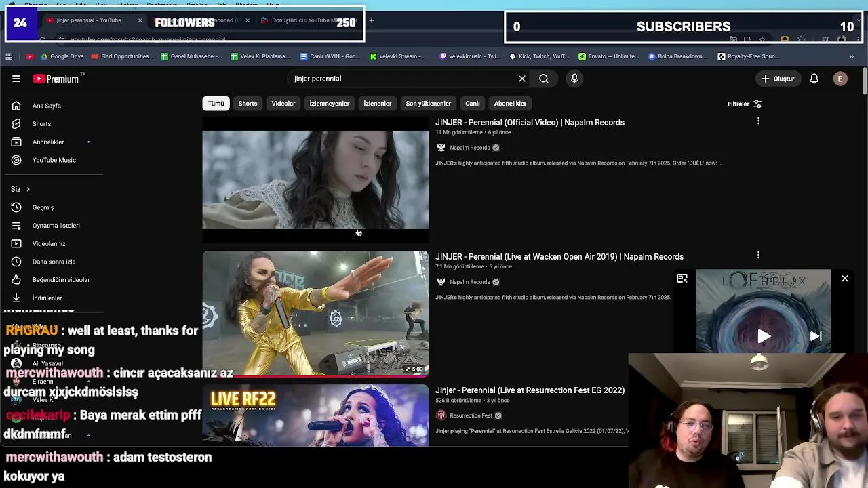The width and height of the screenshot is (868, 488).
Task: Select the Son yüklenenler filter chip
Action: 429,104
